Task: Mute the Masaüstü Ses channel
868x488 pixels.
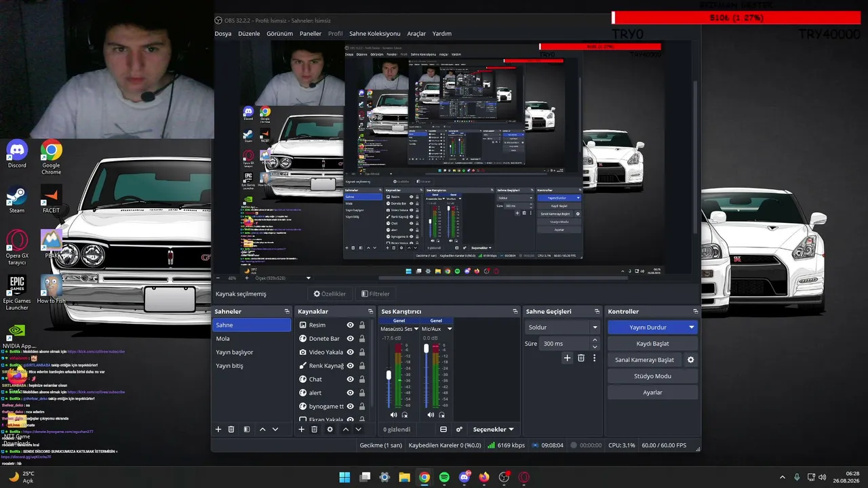Action: tap(393, 415)
